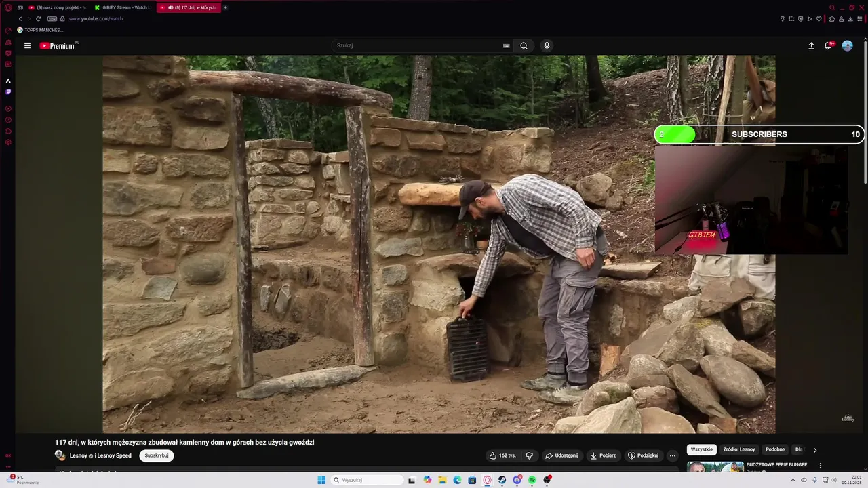
Task: Open the Windows Start button
Action: 321,480
